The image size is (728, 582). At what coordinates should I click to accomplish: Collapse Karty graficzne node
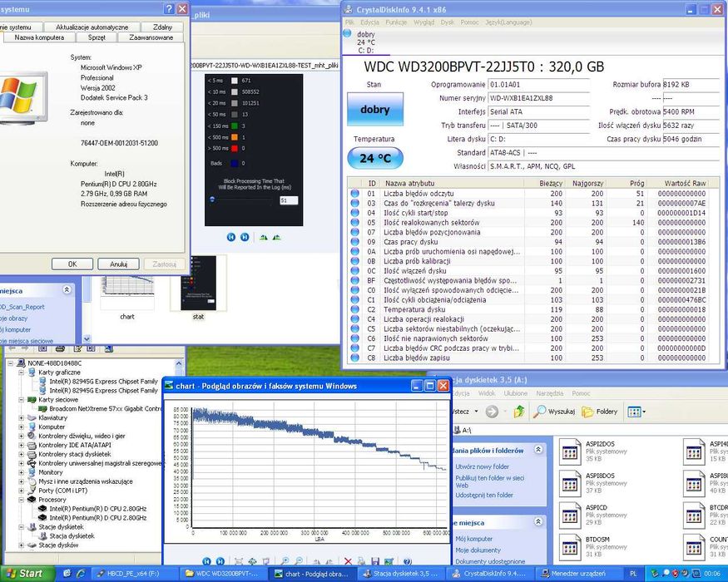pyautogui.click(x=22, y=372)
